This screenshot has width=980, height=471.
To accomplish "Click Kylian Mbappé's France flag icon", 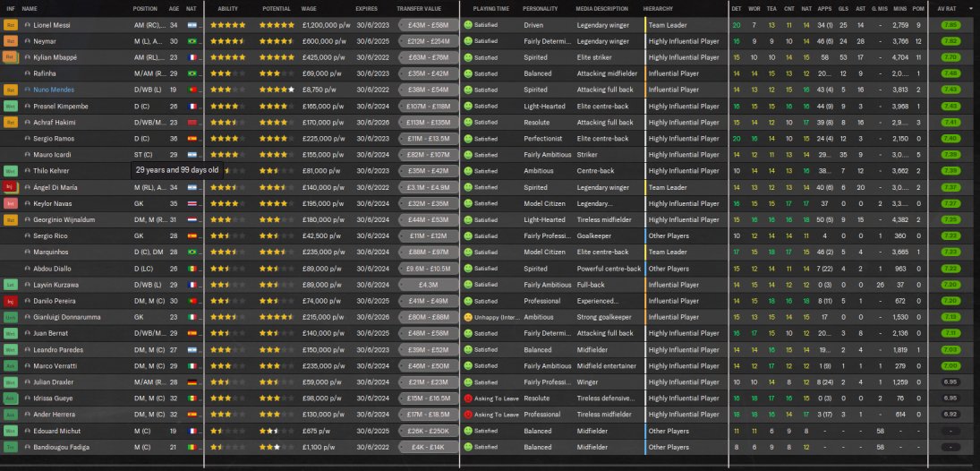I will click(x=192, y=57).
